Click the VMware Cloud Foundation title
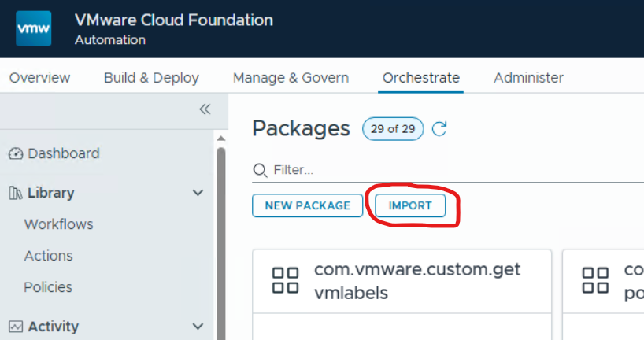 (x=174, y=20)
